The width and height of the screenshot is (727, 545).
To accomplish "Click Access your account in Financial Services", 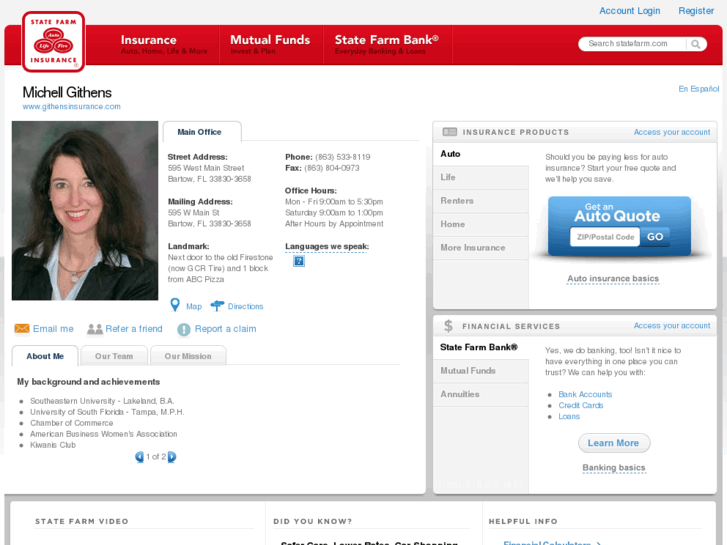I will pyautogui.click(x=672, y=326).
